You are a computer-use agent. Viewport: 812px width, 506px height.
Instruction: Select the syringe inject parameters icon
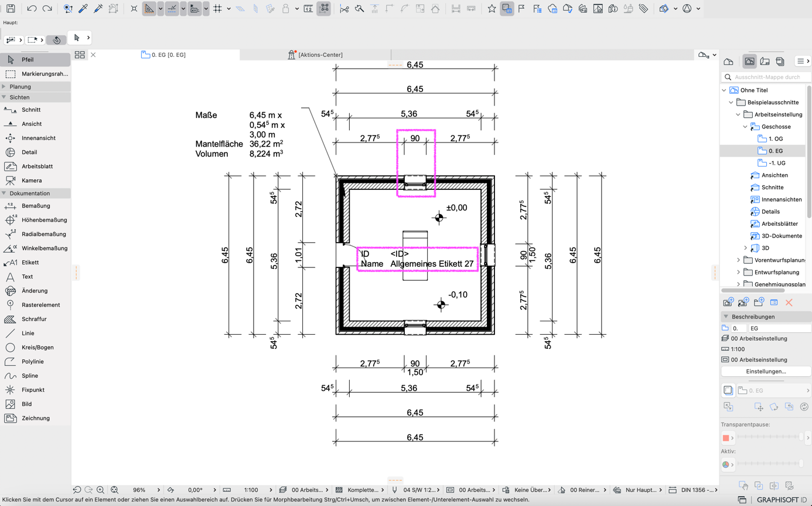98,9
